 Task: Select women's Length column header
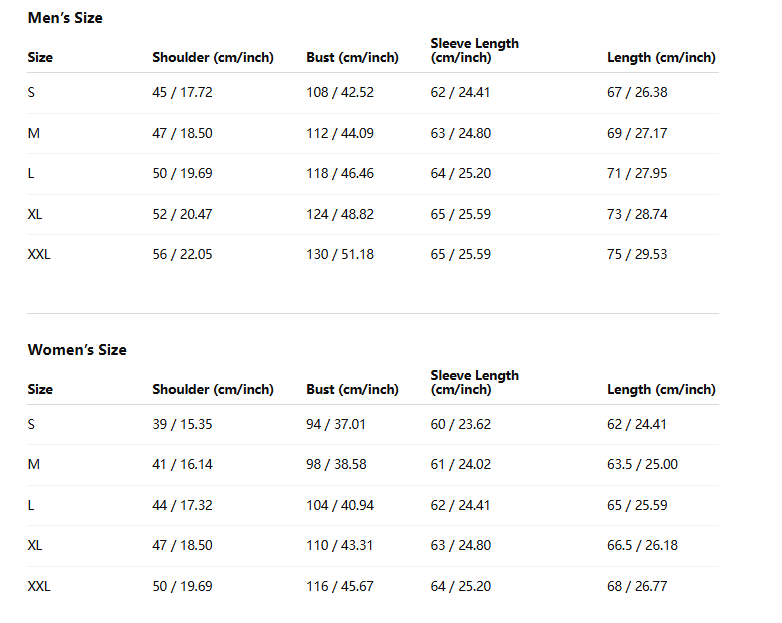[x=661, y=389]
